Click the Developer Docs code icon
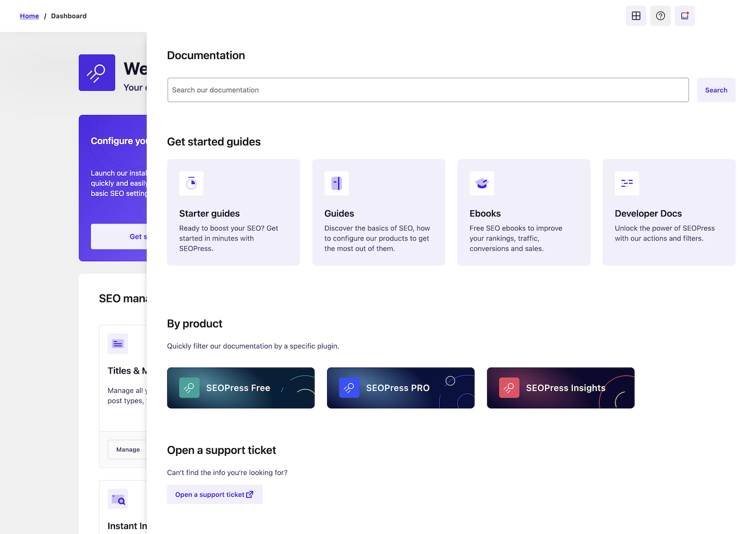This screenshot has width=756, height=534. pyautogui.click(x=627, y=184)
